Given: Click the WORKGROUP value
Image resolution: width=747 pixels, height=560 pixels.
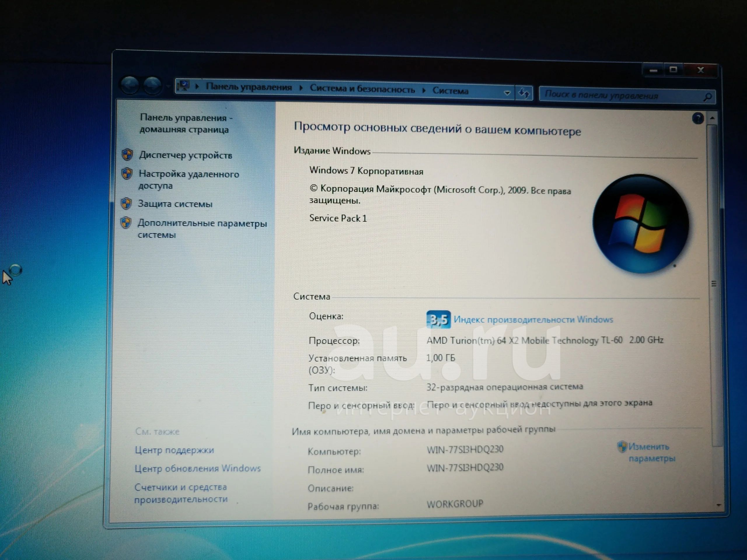Looking at the screenshot, I should [455, 504].
